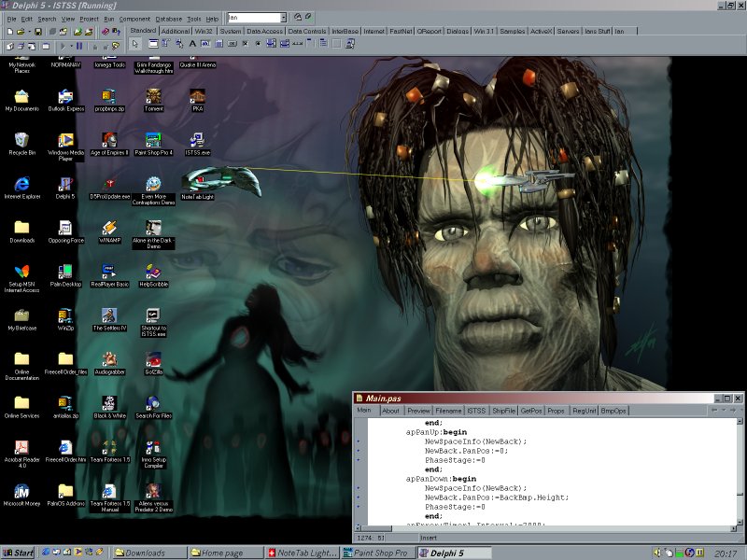
Task: Switch to the Additional palette tab
Action: coord(175,31)
